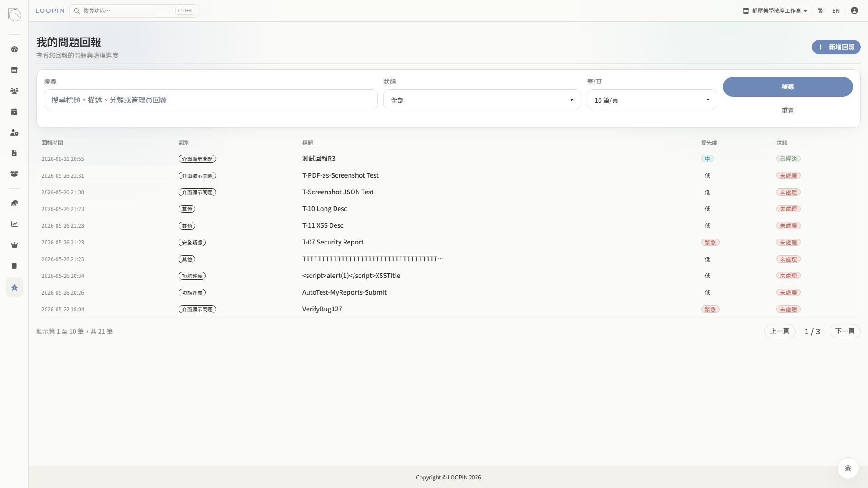This screenshot has height=488, width=868.
Task: Open the person with clock sidebar icon
Action: 14,132
